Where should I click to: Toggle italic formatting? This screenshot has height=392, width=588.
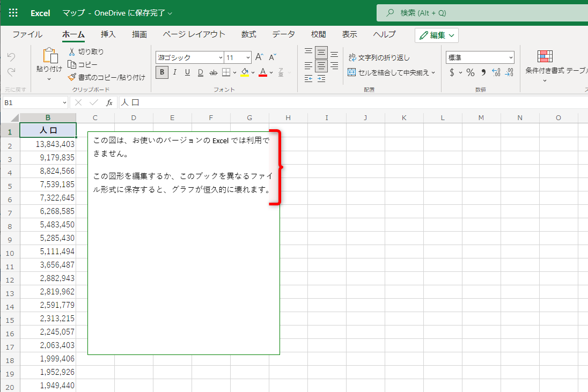[x=174, y=72]
